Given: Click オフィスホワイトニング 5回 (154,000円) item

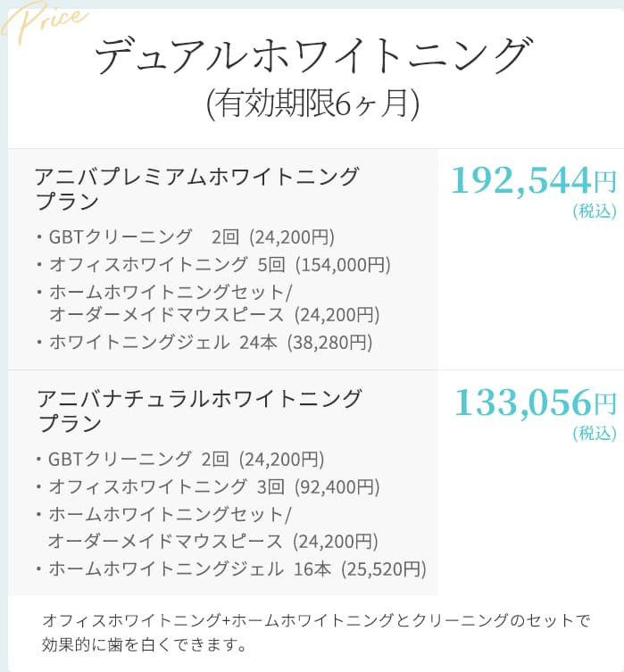Looking at the screenshot, I should [219, 265].
